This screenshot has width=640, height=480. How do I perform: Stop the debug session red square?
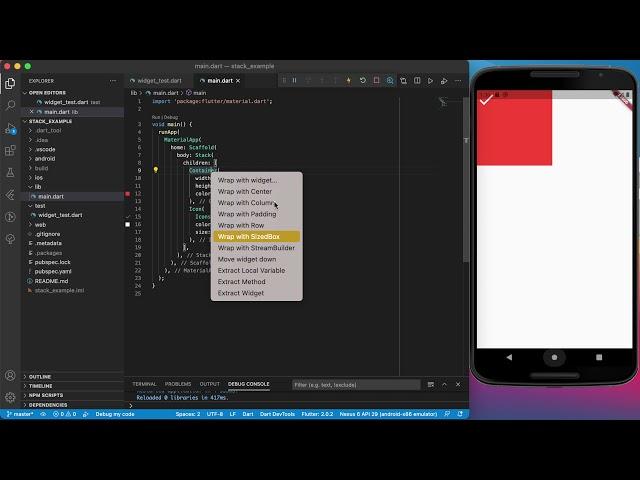(376, 81)
